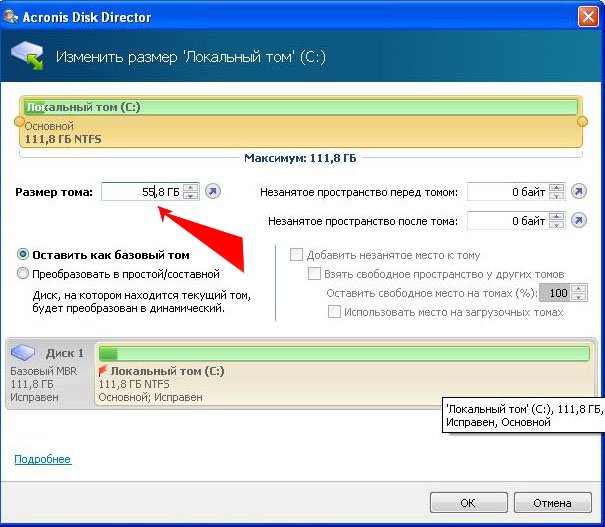605x527 pixels.
Task: Enable 'Добавить незанятое место к тому' checkbox
Action: coord(295,255)
